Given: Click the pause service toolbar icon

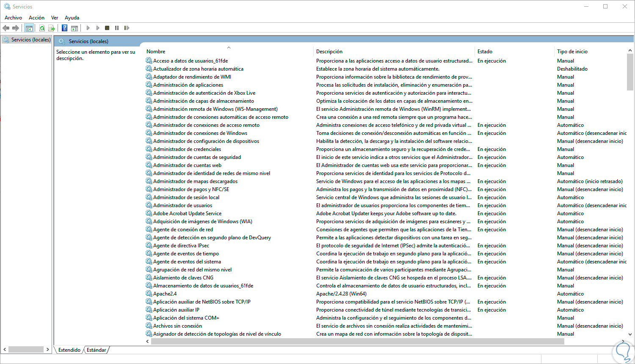Looking at the screenshot, I should 117,28.
